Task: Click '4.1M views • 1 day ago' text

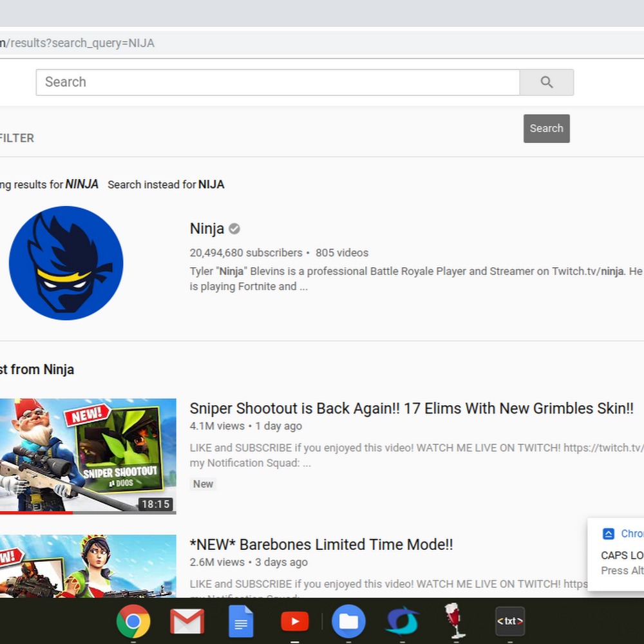Action: click(x=245, y=426)
